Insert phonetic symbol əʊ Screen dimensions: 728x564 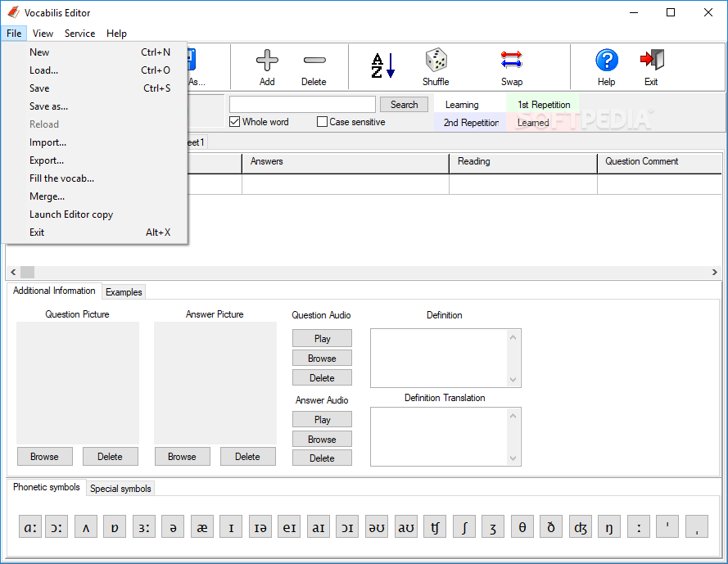[377, 527]
